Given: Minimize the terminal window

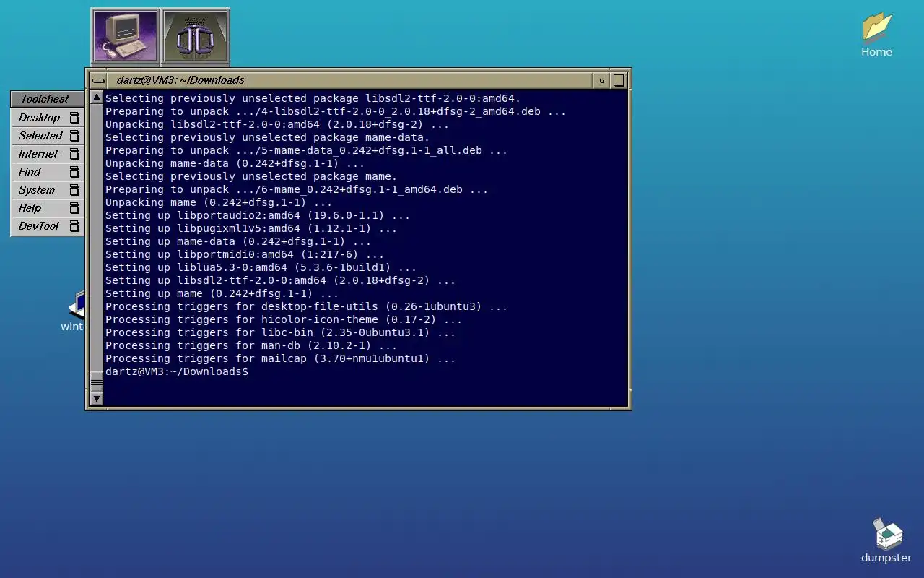Looking at the screenshot, I should pyautogui.click(x=602, y=81).
